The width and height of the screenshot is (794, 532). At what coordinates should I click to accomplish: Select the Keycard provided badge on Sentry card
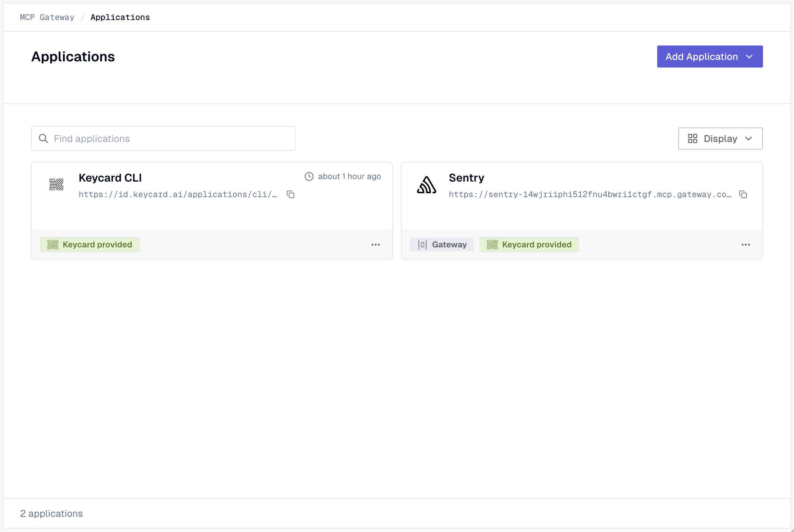click(x=529, y=244)
